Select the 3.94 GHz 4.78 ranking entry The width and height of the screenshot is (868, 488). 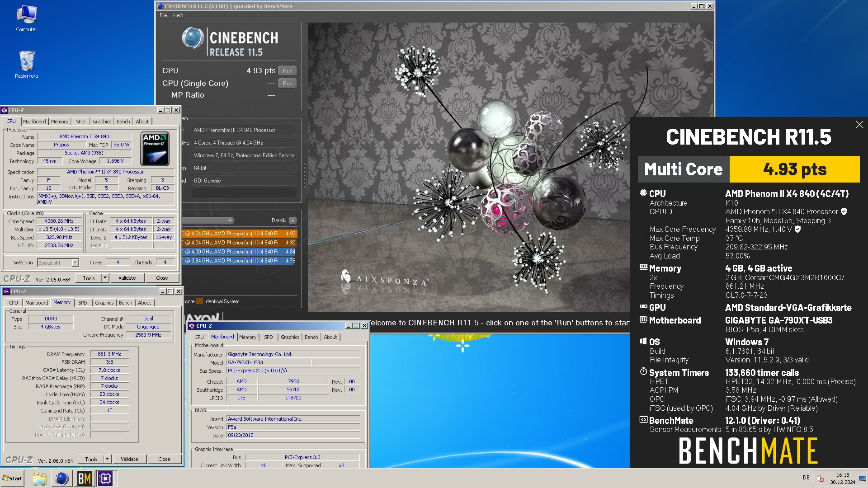coord(240,261)
